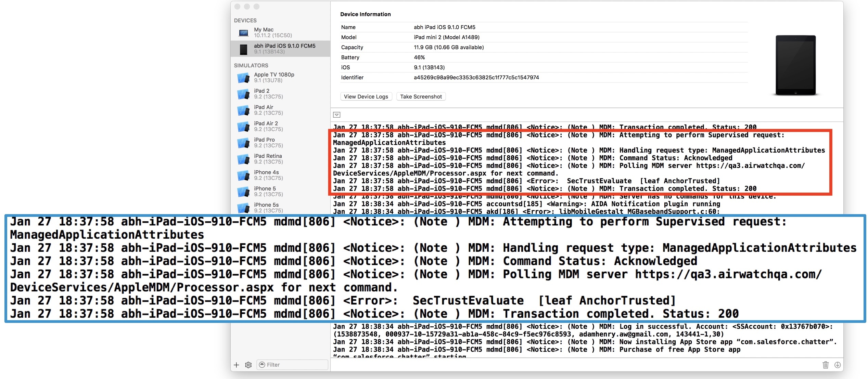Click Take Screenshot button

421,97
